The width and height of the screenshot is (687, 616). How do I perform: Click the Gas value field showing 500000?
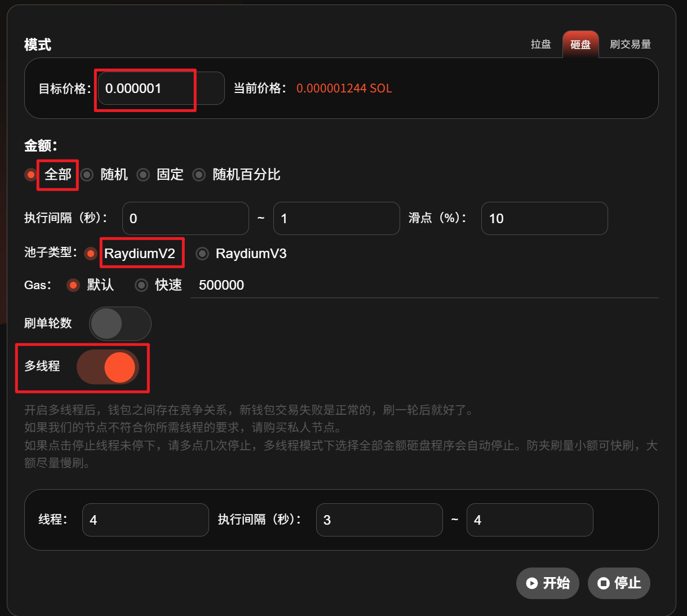(423, 285)
